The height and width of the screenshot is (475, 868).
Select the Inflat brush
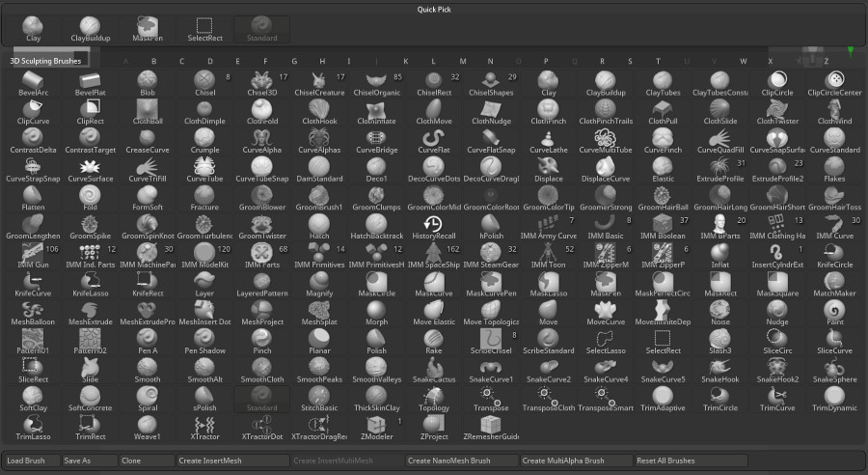719,256
